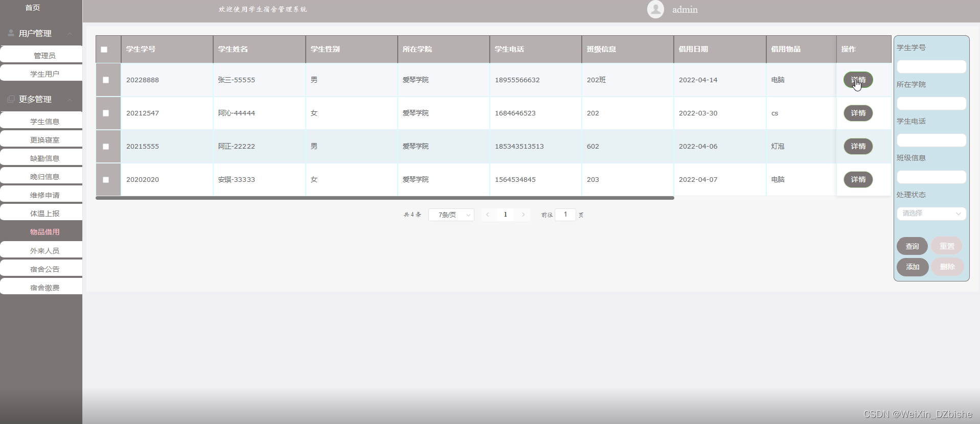Open the 晚归信息 menu item
Screen dimensions: 980x424
pyautogui.click(x=41, y=176)
